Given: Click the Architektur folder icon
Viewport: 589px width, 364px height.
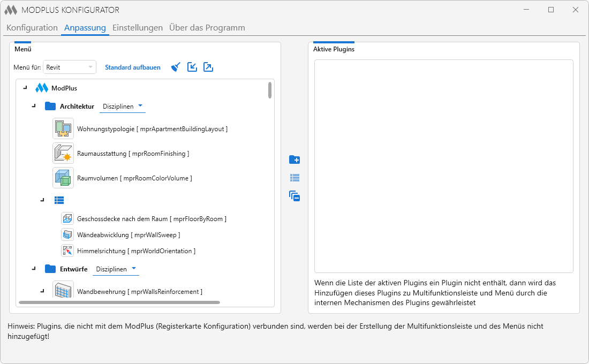Looking at the screenshot, I should tap(50, 107).
